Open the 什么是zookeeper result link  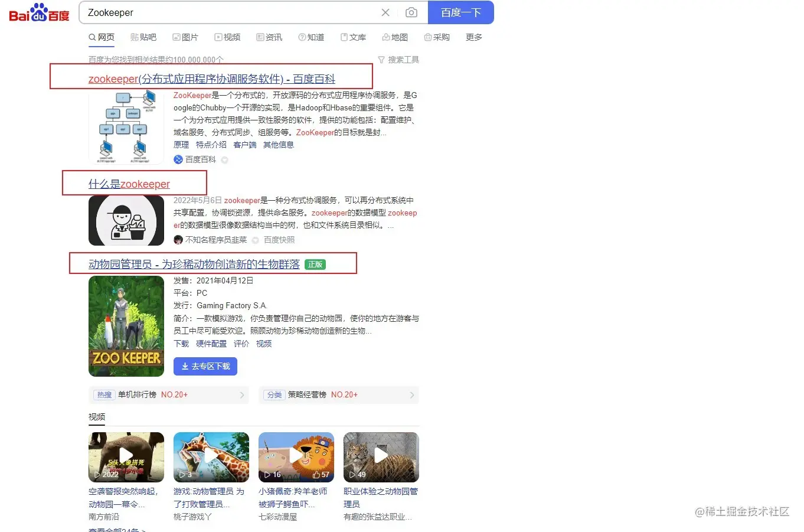coord(130,184)
